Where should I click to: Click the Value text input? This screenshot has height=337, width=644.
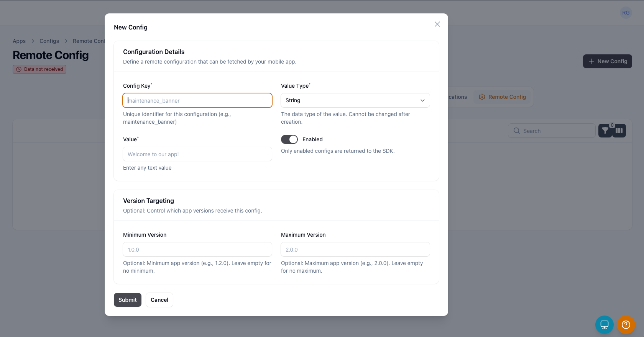(197, 154)
